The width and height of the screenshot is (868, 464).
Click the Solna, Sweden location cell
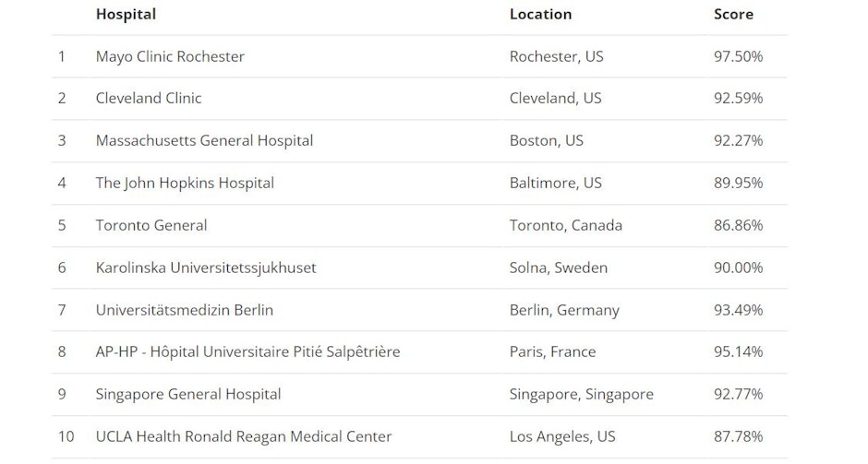click(559, 268)
